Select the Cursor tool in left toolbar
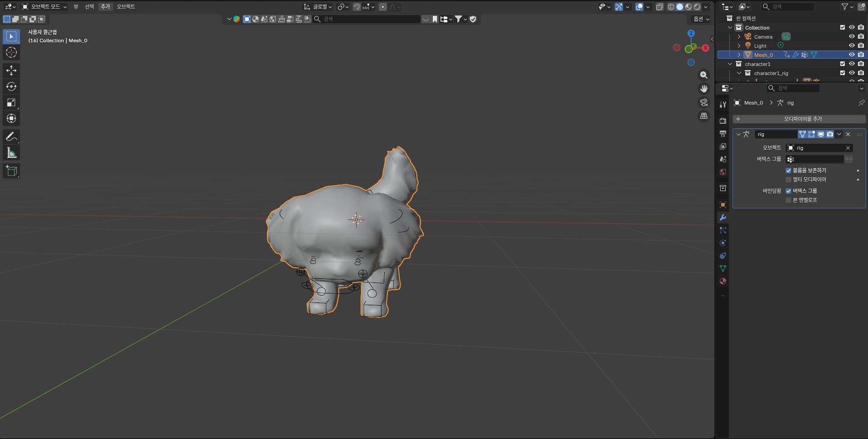 coord(11,52)
